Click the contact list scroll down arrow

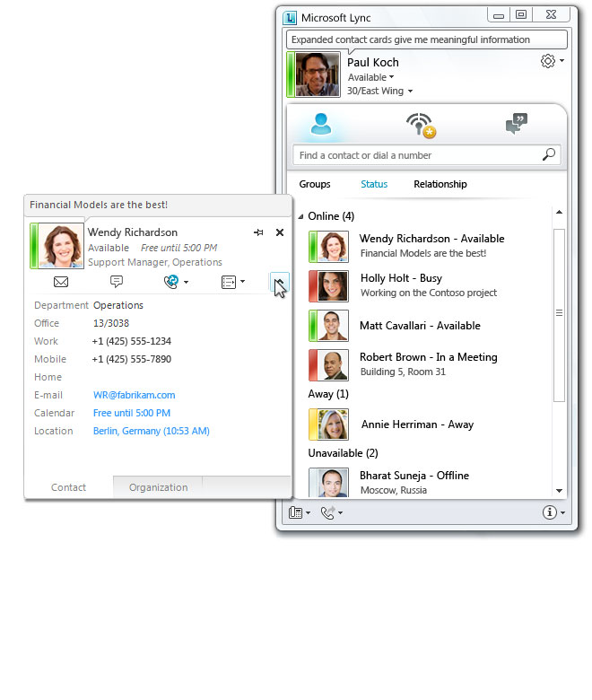coord(559,491)
